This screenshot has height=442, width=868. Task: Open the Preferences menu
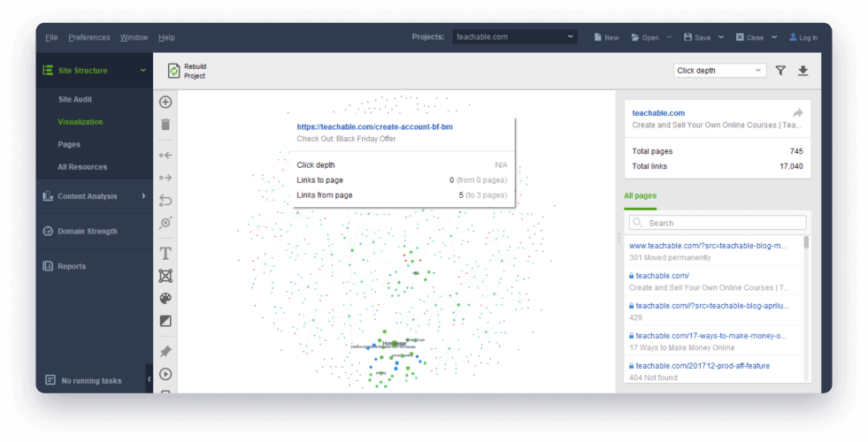89,37
